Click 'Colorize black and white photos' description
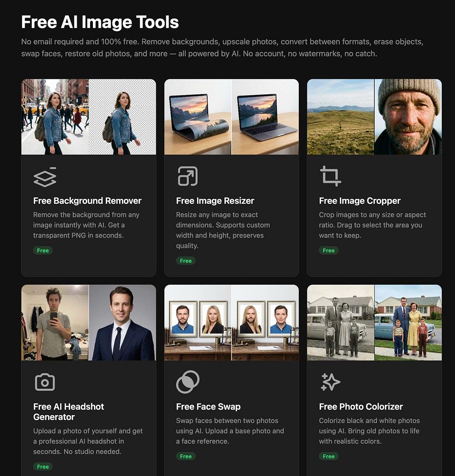 (x=369, y=431)
